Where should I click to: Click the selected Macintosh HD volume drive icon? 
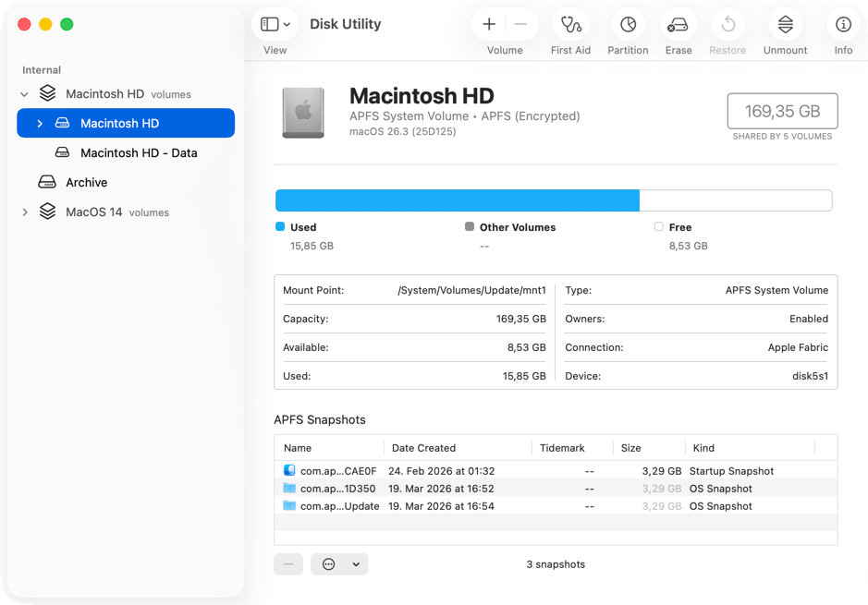[x=63, y=123]
